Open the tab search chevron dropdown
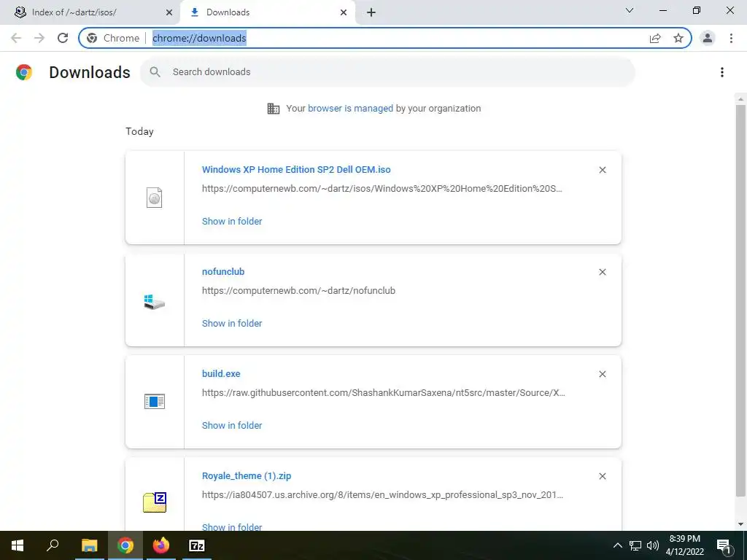 [x=630, y=10]
